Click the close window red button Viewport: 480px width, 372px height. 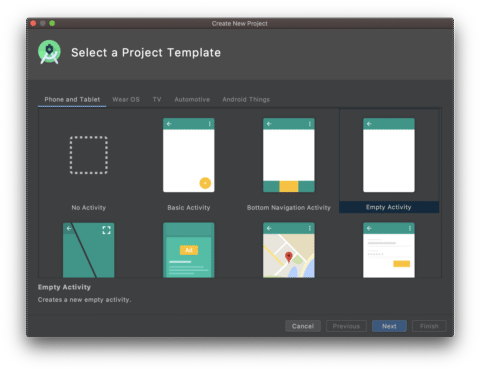33,23
